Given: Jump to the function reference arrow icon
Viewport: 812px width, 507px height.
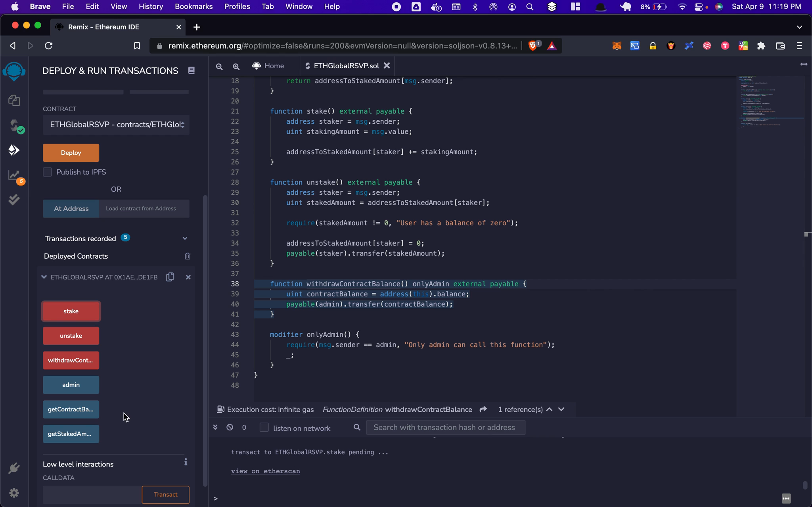Looking at the screenshot, I should coord(483,409).
